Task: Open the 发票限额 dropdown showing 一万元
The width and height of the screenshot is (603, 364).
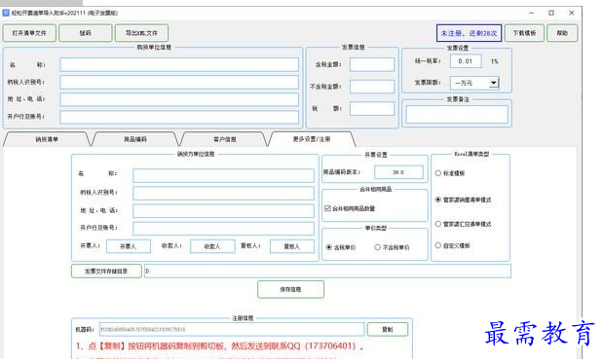Action: coord(474,83)
